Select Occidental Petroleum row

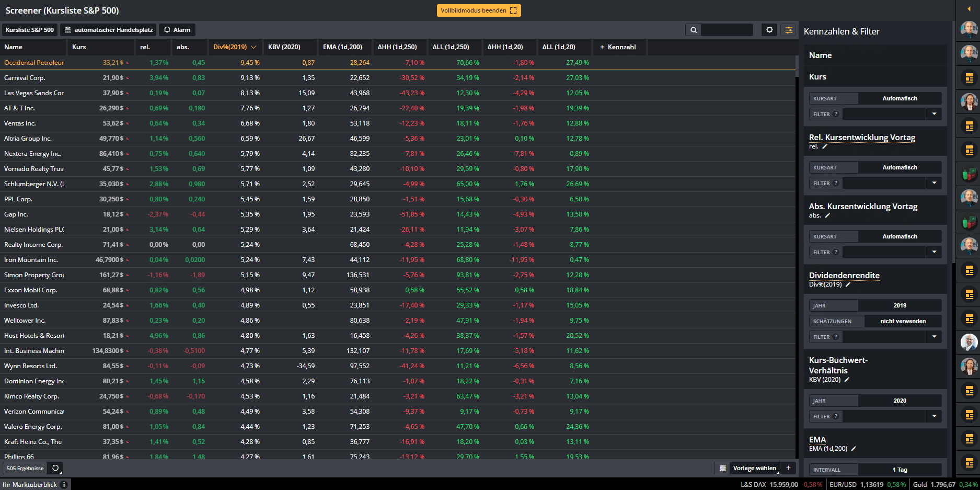click(397, 63)
